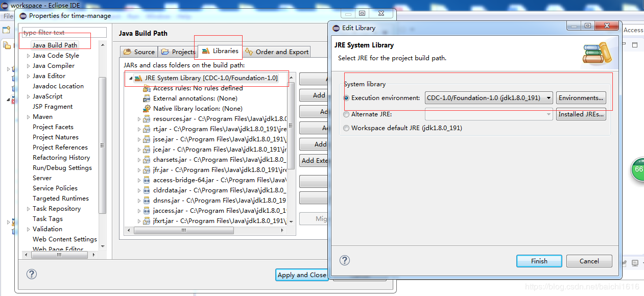Click the Native library location icon
Viewport: 644px width, 296px height.
(147, 109)
